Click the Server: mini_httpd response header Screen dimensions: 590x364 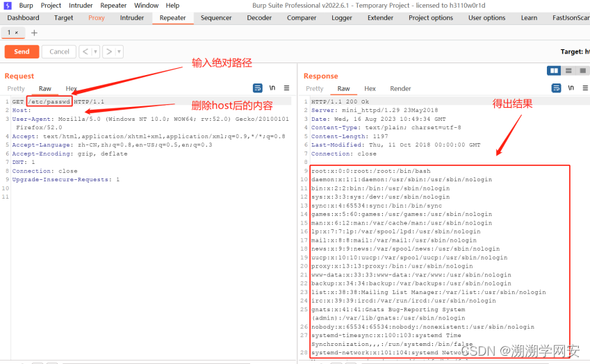click(375, 110)
